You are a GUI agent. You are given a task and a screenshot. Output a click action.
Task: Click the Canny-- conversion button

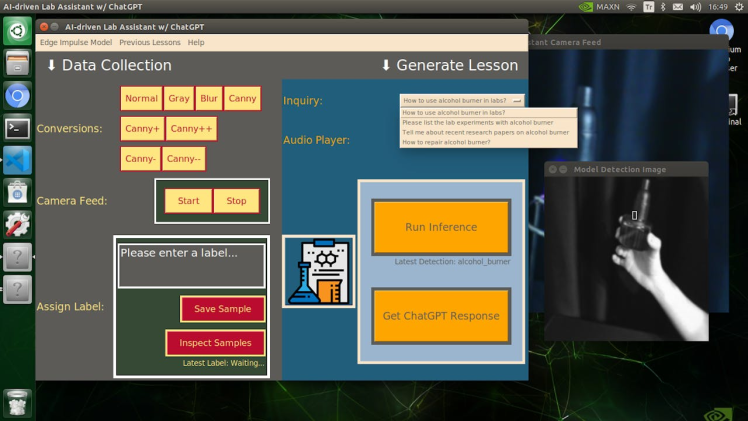(184, 159)
